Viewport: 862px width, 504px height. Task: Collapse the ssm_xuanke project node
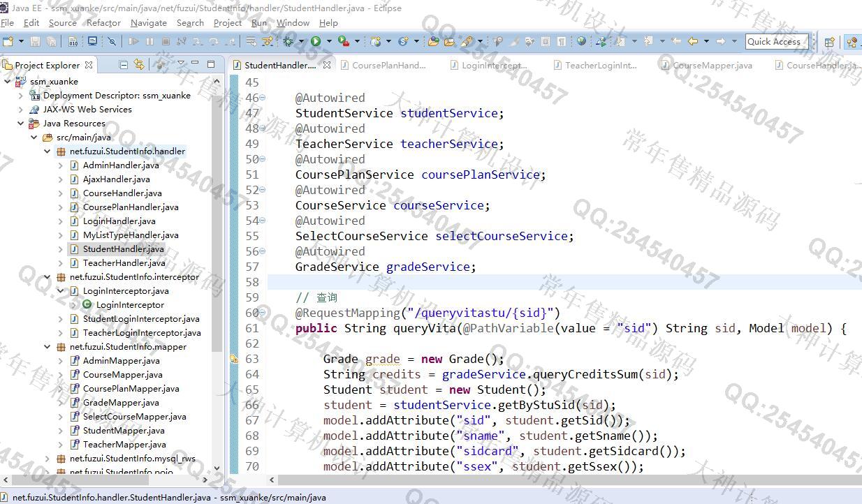8,82
